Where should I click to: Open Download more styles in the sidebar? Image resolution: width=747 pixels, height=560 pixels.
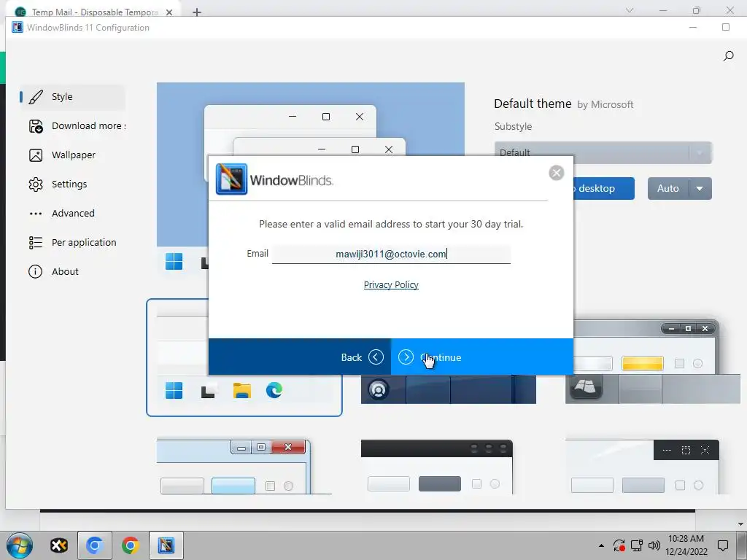tap(72, 125)
